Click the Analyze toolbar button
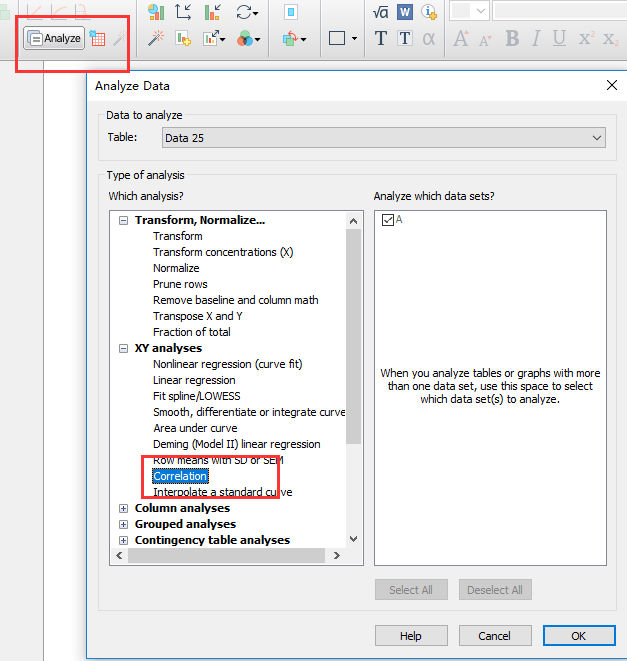627x661 pixels. [x=55, y=38]
